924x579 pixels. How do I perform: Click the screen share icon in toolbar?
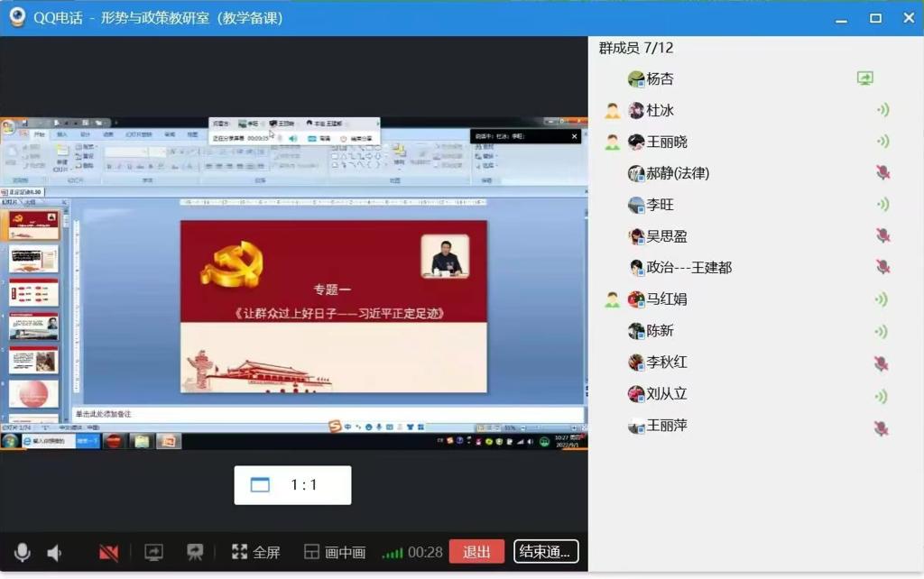point(153,552)
